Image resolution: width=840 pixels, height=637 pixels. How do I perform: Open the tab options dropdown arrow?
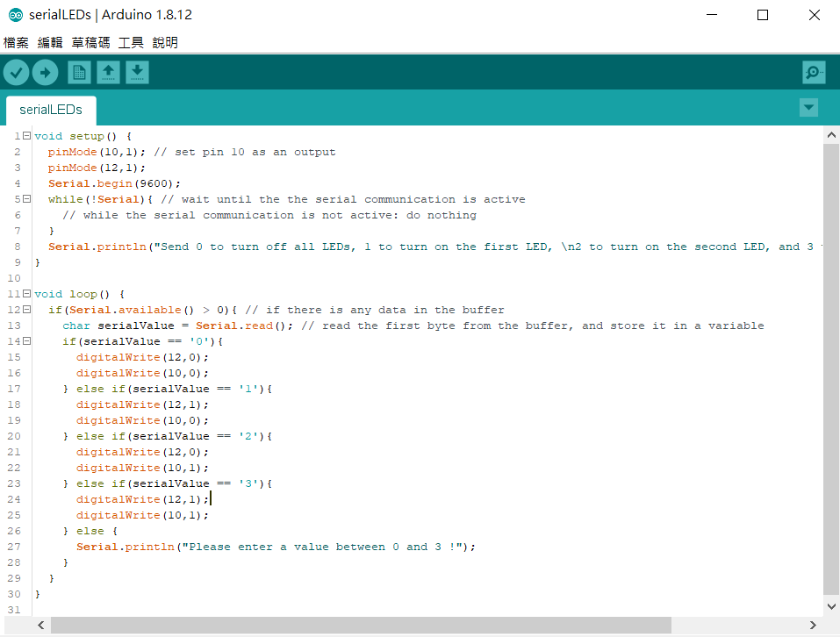(808, 107)
